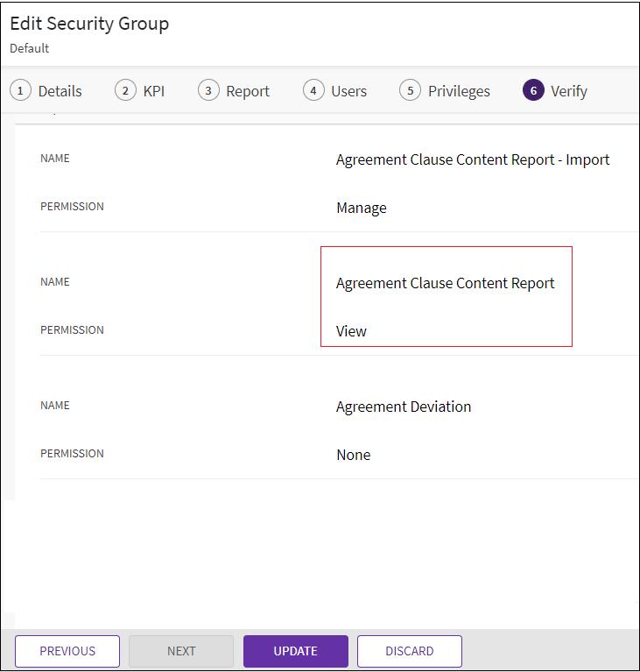Click the step 1 circle icon
The height and width of the screenshot is (672, 640).
point(20,90)
